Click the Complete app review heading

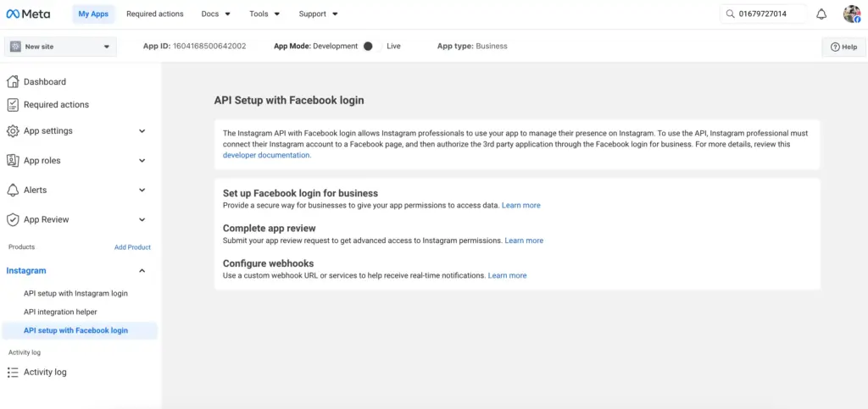269,229
